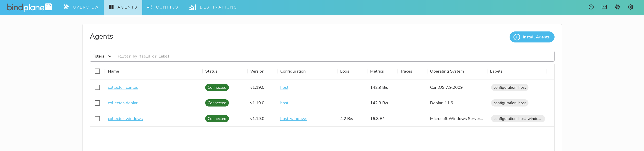Screen dimensions: 644x151
Task: Click the Destinations chart icon
Action: 192,7
